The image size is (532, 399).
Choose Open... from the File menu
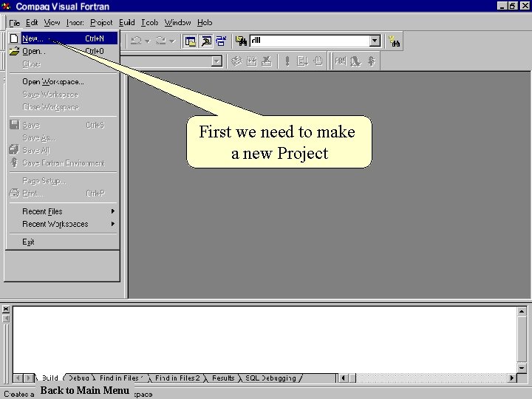coord(63,51)
